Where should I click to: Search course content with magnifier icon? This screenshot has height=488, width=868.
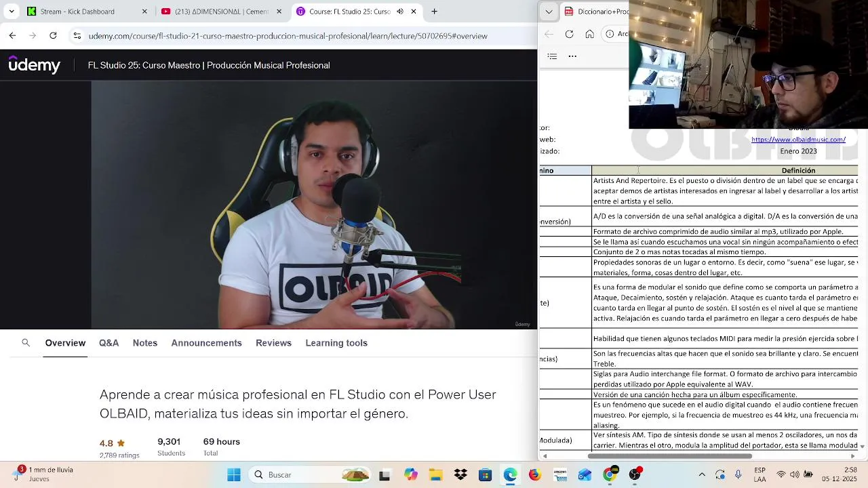(26, 343)
